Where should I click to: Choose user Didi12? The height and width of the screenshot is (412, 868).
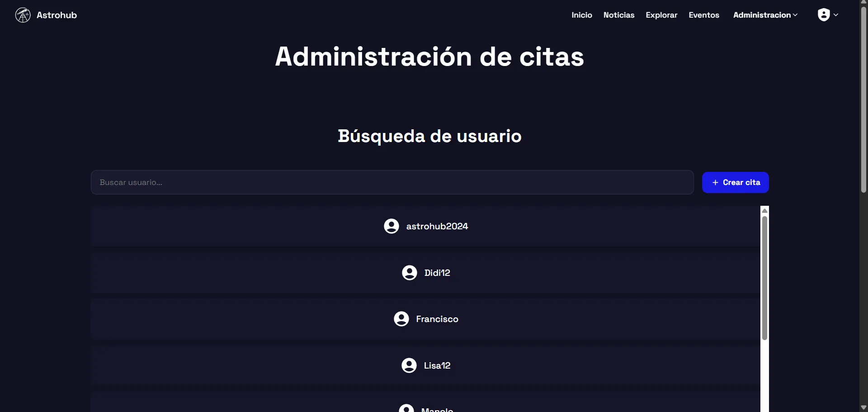pyautogui.click(x=425, y=273)
